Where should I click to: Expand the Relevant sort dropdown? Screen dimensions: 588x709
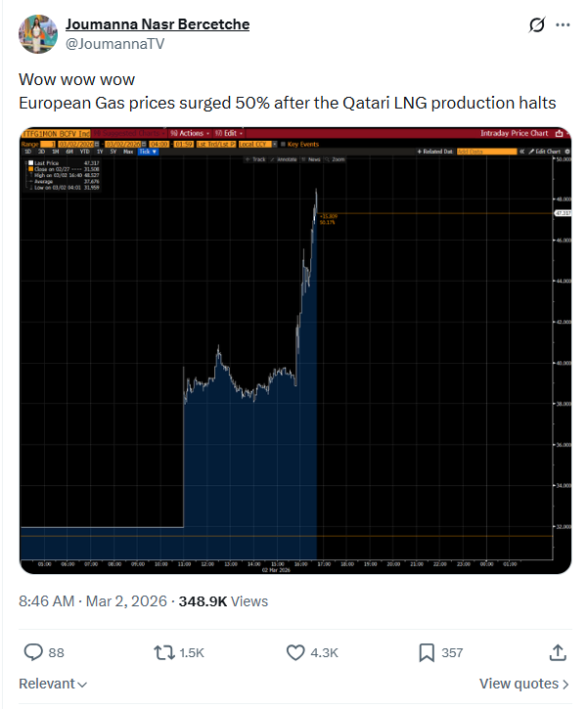click(x=54, y=684)
